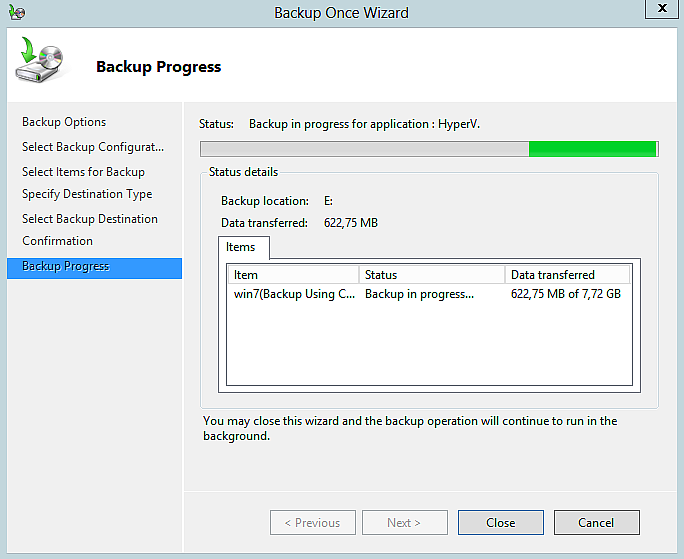Select the highlighted Backup Progress step
Image resolution: width=684 pixels, height=559 pixels.
pyautogui.click(x=94, y=268)
